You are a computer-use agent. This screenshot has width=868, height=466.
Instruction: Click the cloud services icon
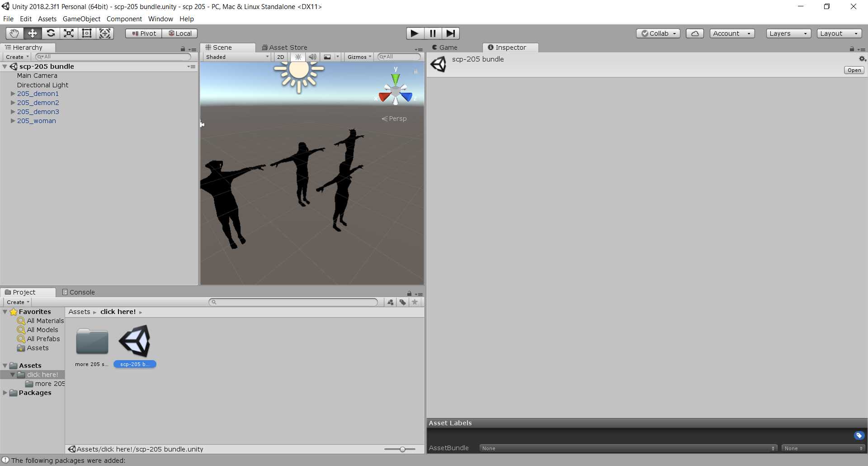click(694, 33)
